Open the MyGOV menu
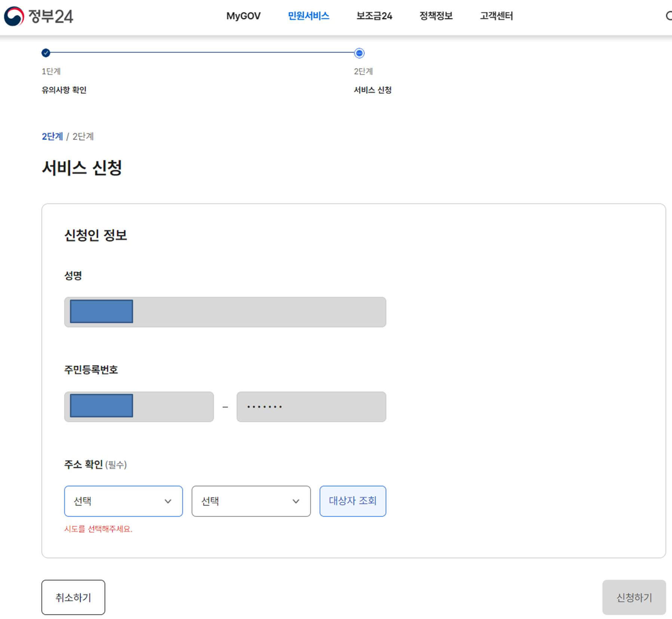Screen dimensions: 672x619 243,16
